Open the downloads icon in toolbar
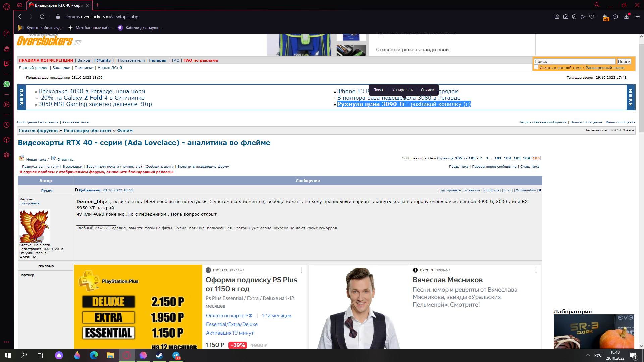The width and height of the screenshot is (644, 362). pyautogui.click(x=626, y=17)
